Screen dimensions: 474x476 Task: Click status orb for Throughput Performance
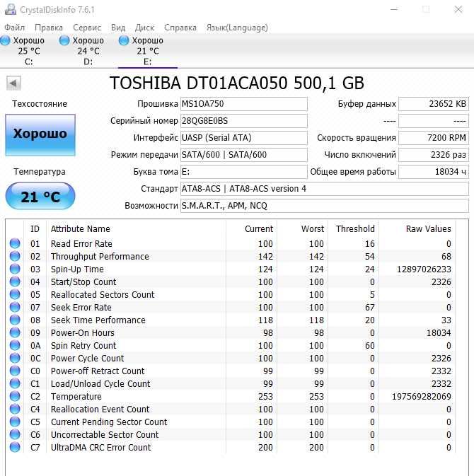pos(15,256)
